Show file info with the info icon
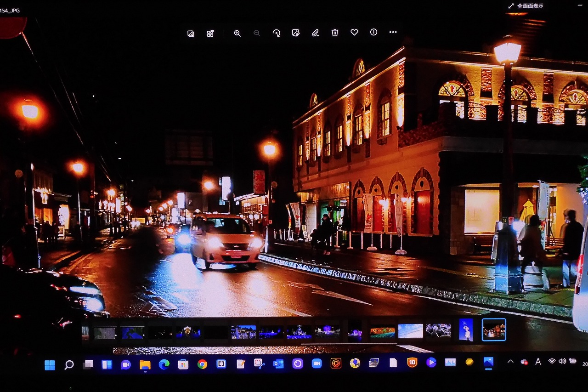 point(373,32)
